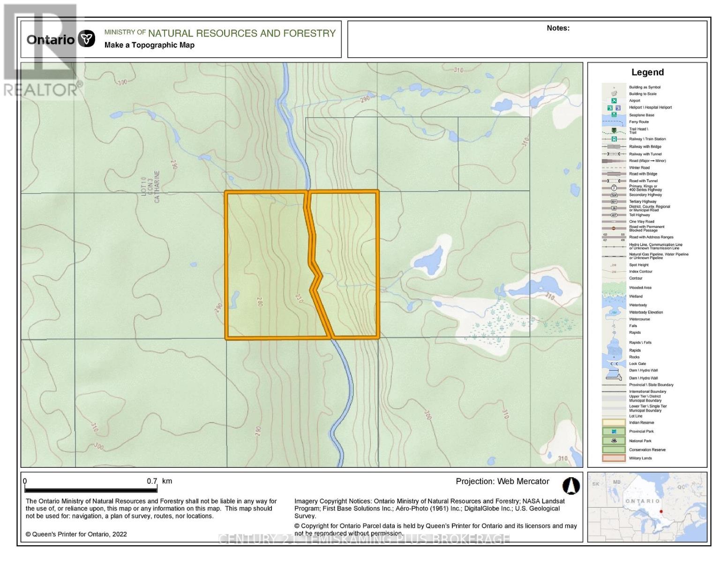This screenshot has height=563, width=728.
Task: Select the Legend panel heading
Action: pos(649,72)
